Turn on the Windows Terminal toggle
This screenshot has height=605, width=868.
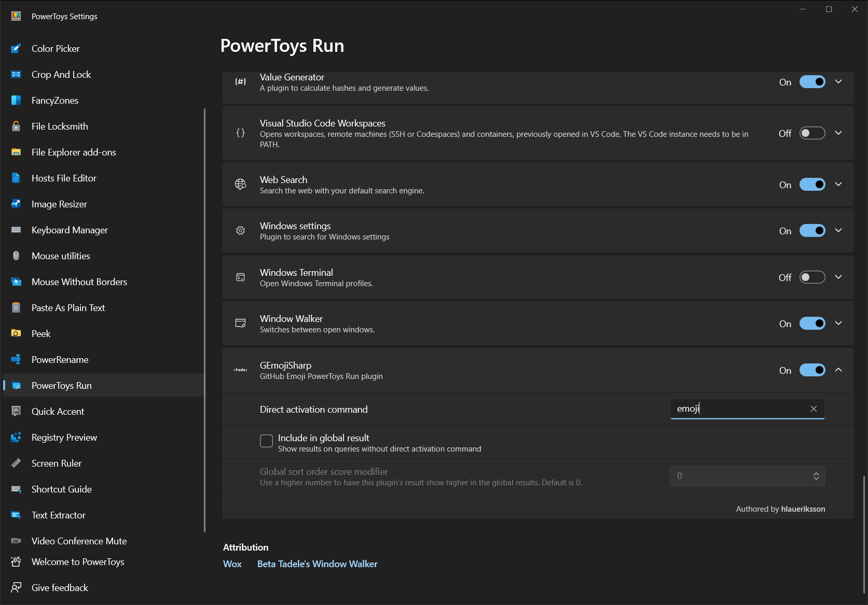(812, 277)
